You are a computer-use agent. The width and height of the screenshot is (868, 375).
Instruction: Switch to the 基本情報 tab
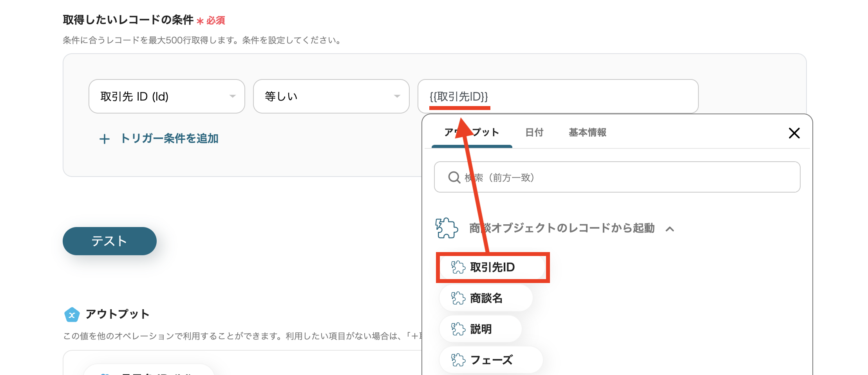pyautogui.click(x=587, y=133)
